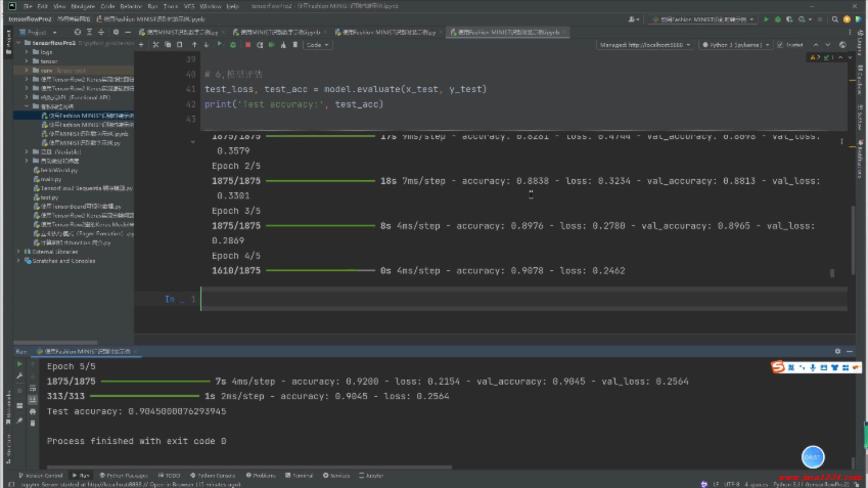Toggle scroll to end in Run console
The height and width of the screenshot is (488, 868).
pos(33,400)
